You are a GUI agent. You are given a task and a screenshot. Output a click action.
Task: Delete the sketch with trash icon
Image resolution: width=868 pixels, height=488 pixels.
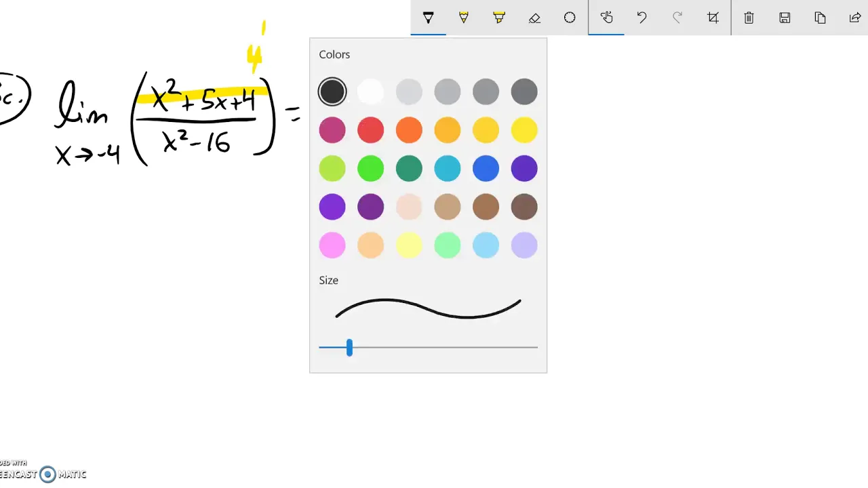[749, 18]
